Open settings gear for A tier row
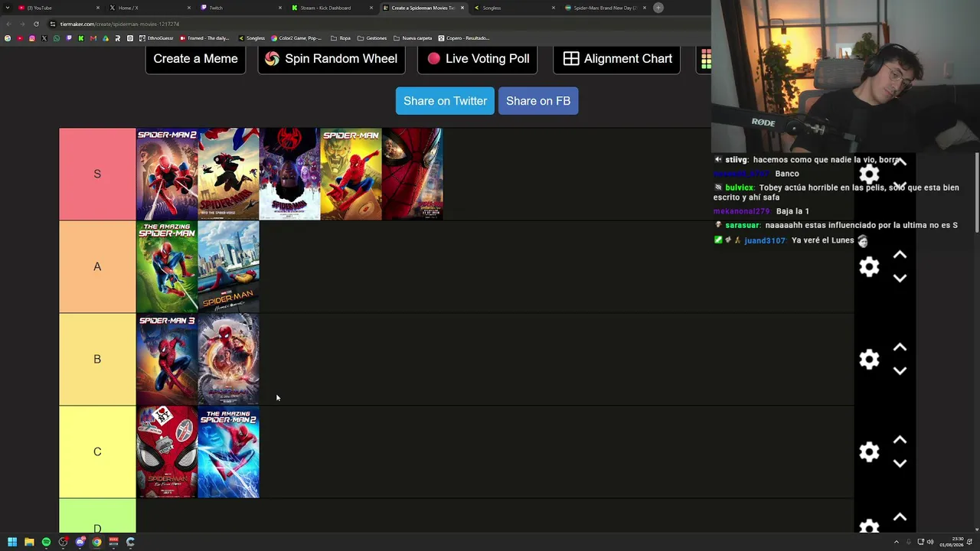Screen dimensions: 980x551 tap(869, 267)
